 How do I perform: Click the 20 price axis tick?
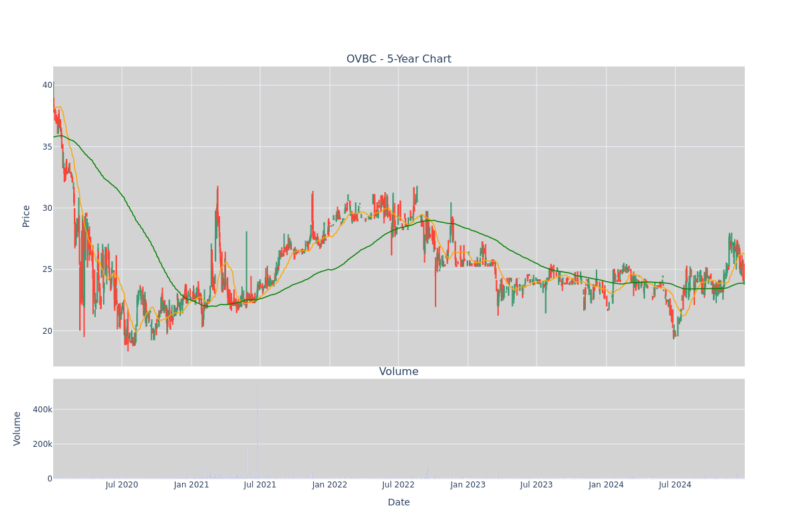[47, 331]
